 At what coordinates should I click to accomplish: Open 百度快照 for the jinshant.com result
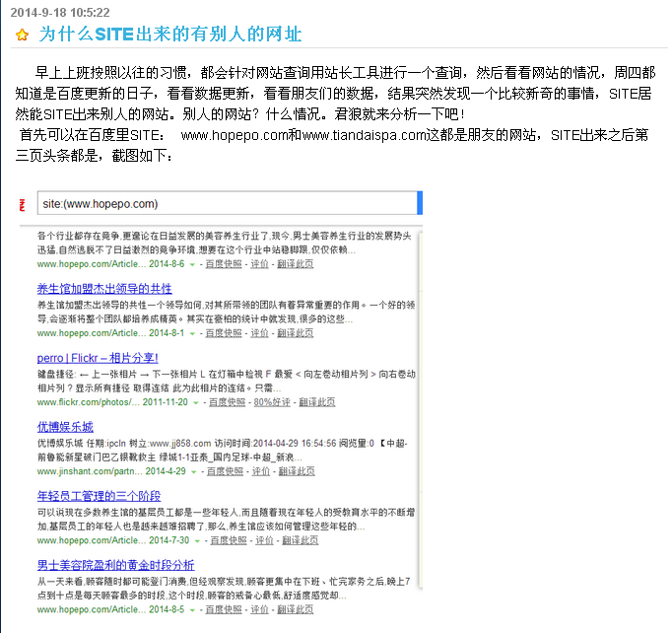pos(225,471)
